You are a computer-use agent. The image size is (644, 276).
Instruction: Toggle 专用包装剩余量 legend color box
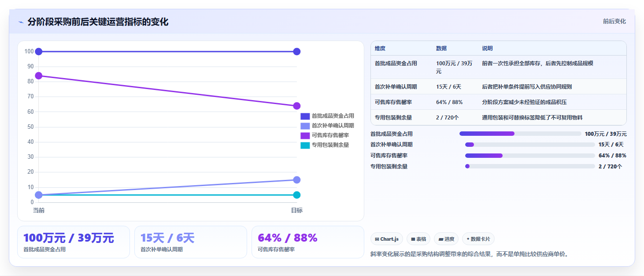[x=305, y=145]
